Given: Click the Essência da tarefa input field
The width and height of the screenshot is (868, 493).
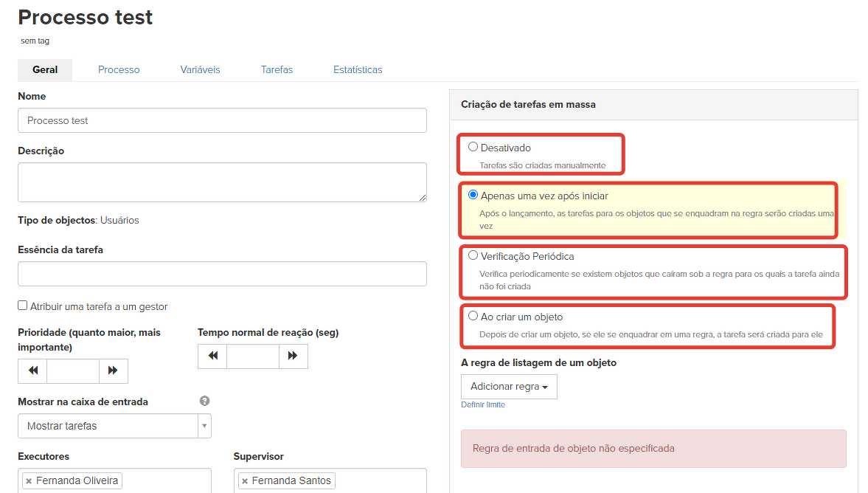Looking at the screenshot, I should pos(222,274).
